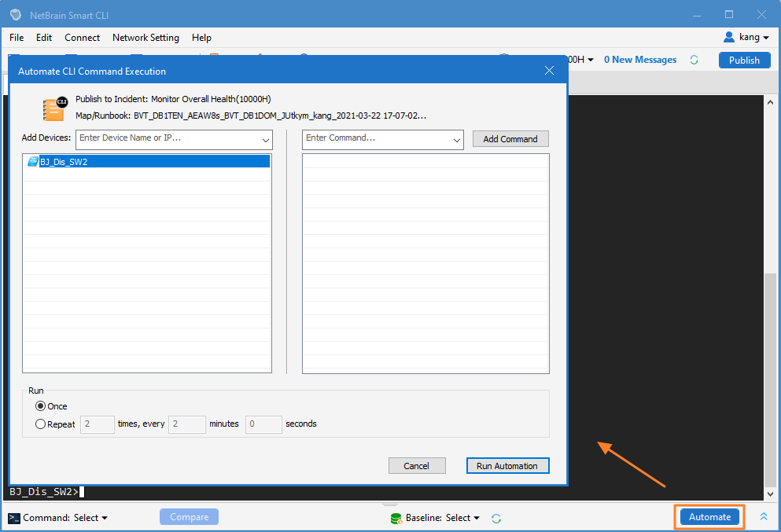Click the terminal vertical scrollbar thumb
Viewport: 781px width, 532px height.
click(x=770, y=380)
